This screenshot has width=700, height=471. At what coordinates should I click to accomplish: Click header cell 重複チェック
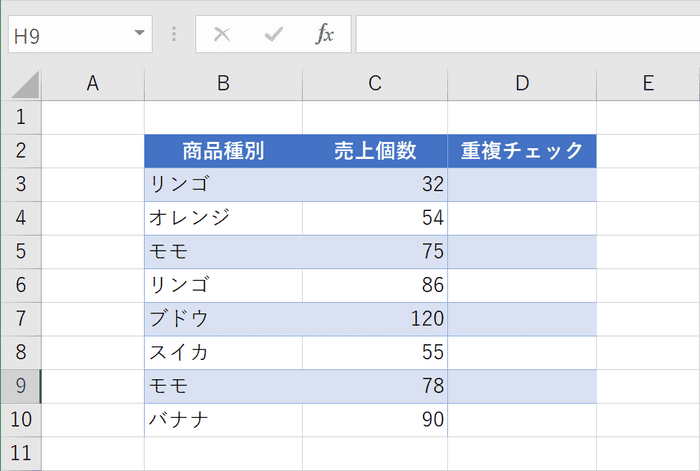[522, 151]
